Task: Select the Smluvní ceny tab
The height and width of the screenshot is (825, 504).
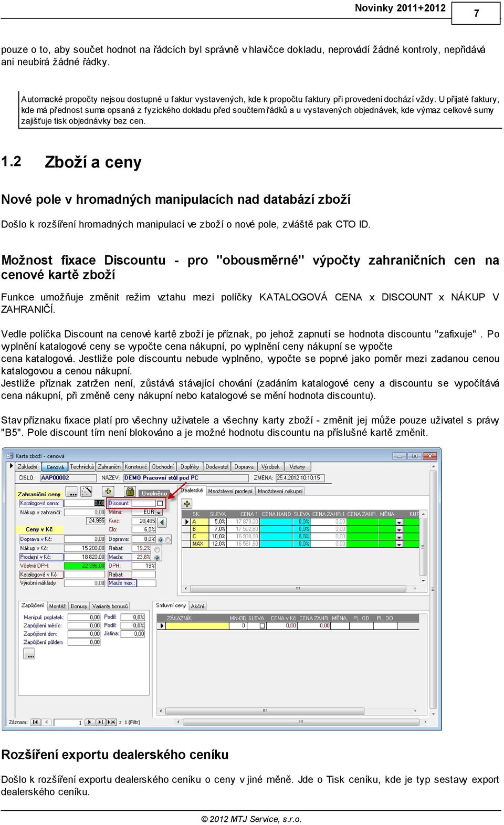Action: tap(171, 605)
